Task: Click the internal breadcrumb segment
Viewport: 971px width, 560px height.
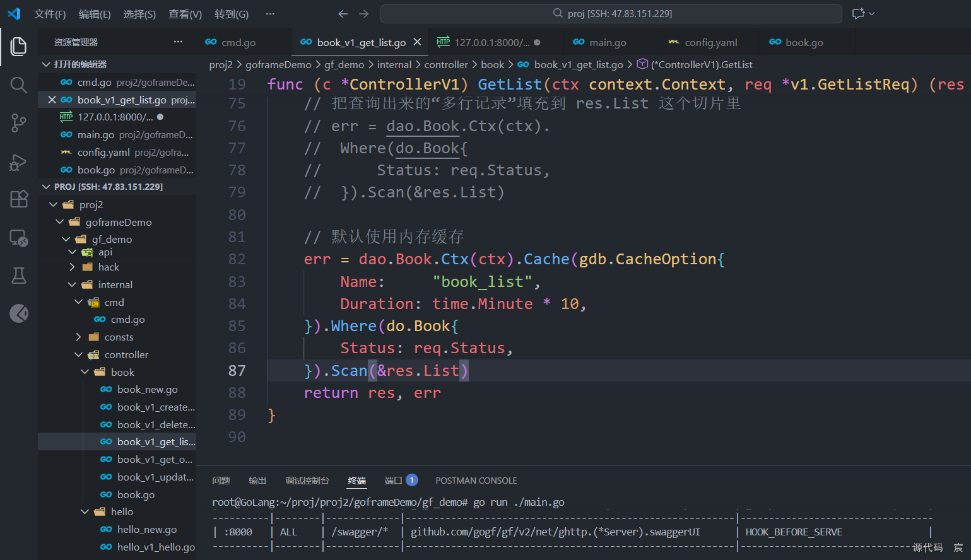Action: tap(394, 64)
